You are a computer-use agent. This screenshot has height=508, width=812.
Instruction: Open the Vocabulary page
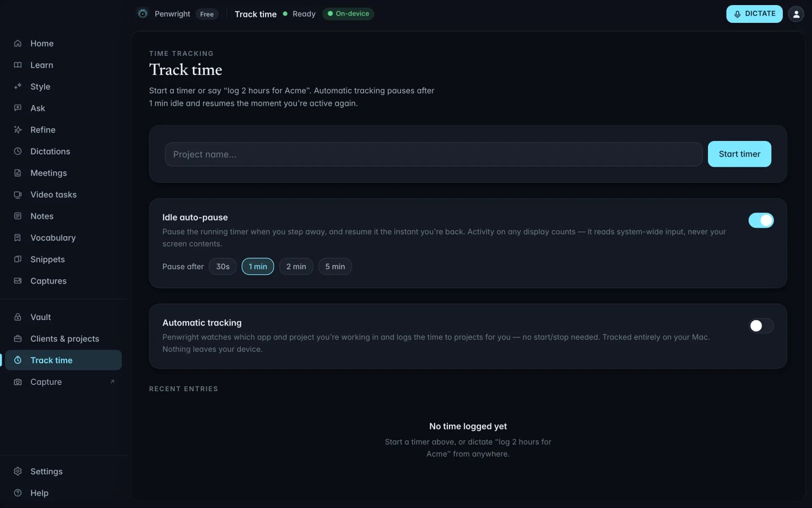click(x=63, y=237)
